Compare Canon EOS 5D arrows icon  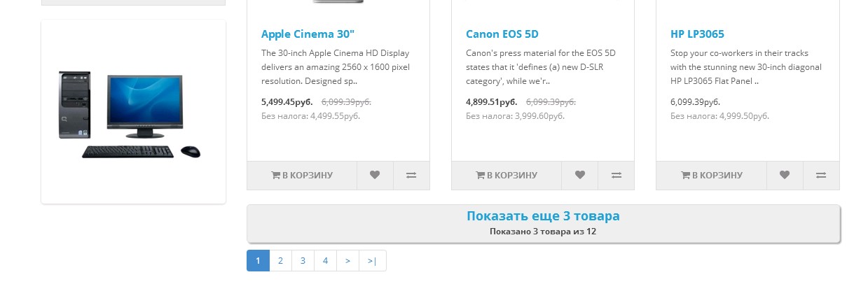(616, 176)
